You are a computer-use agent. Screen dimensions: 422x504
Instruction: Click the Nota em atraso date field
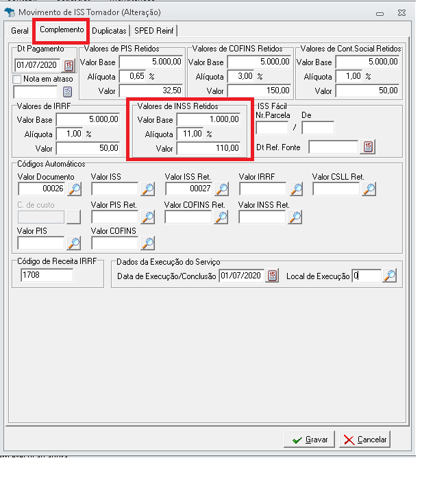36,92
